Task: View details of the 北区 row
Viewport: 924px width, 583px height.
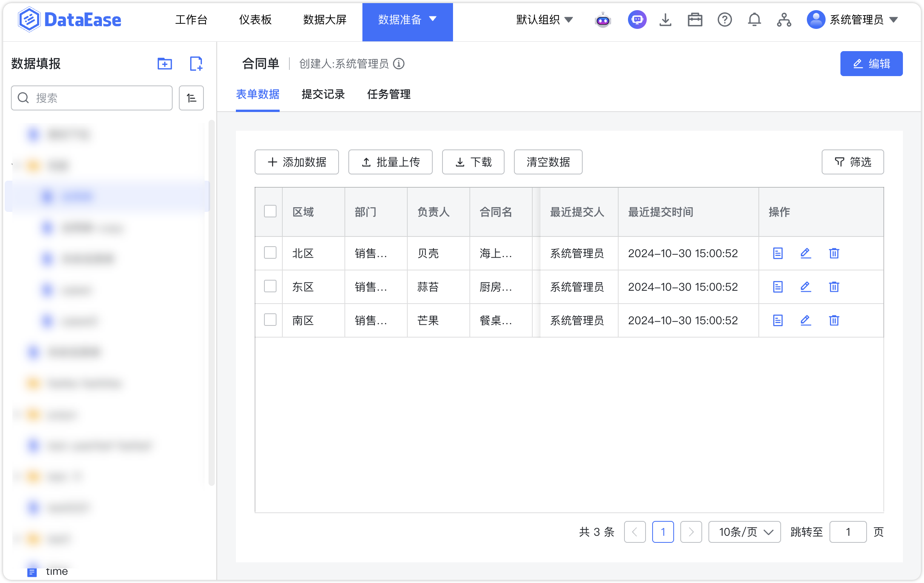Action: tap(778, 253)
